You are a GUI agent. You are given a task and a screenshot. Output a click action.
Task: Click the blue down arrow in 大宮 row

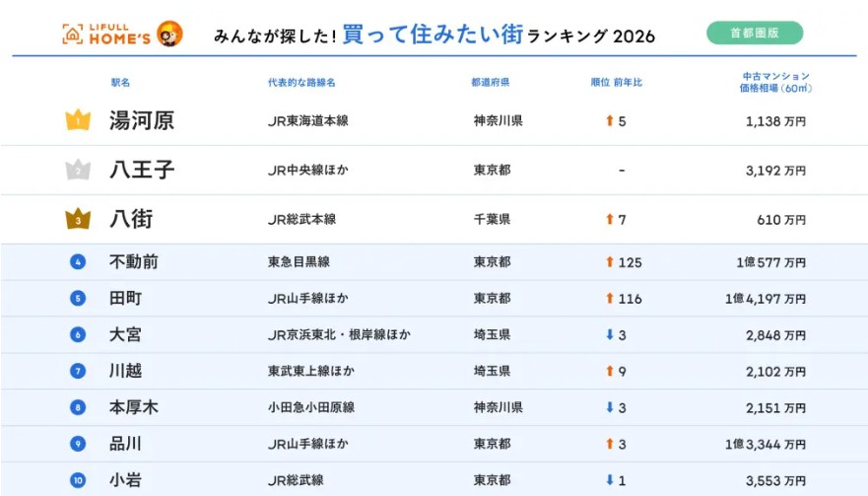tap(610, 334)
